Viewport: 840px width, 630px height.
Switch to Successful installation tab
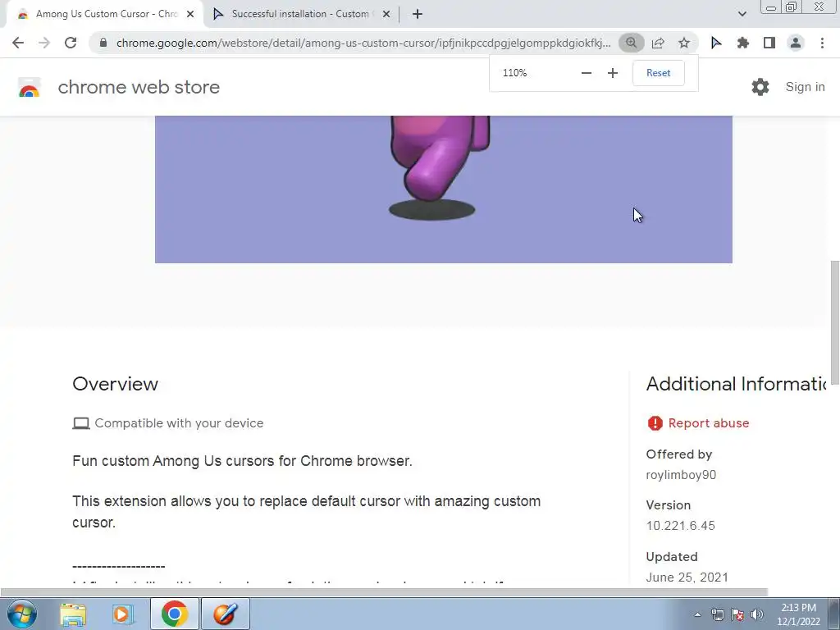click(x=301, y=14)
